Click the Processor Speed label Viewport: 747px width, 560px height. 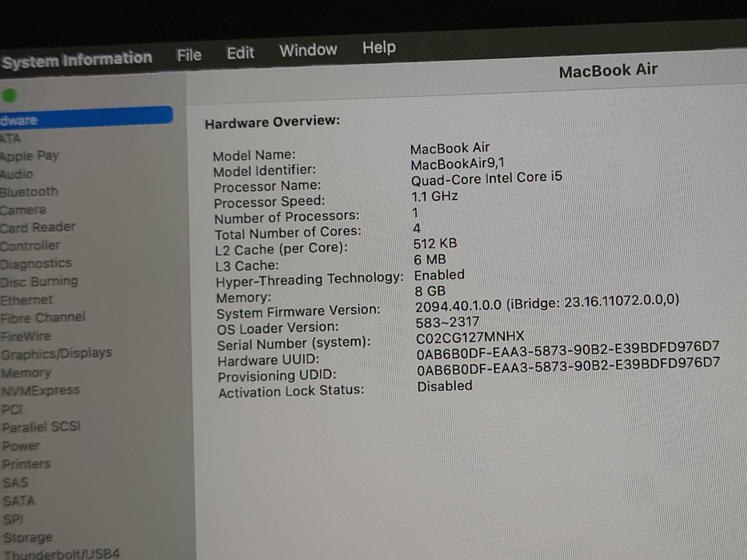point(269,202)
